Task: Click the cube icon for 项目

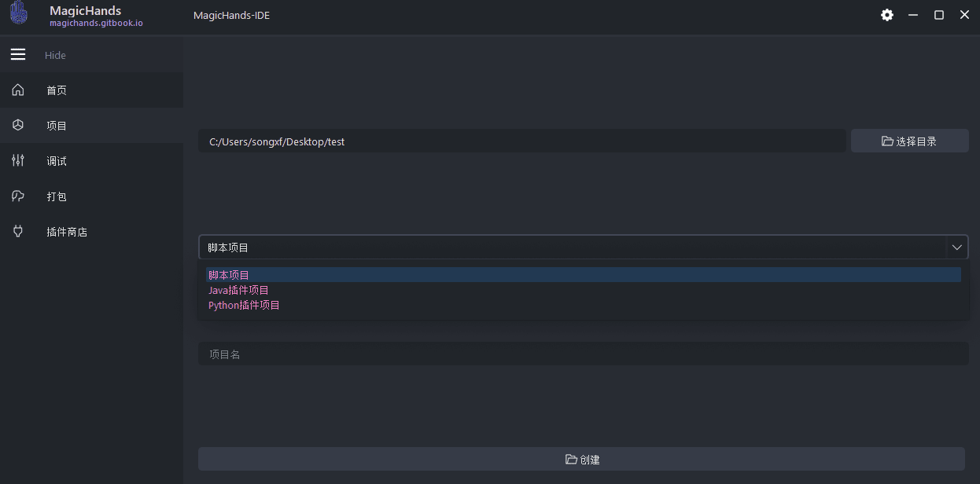Action: pos(18,126)
